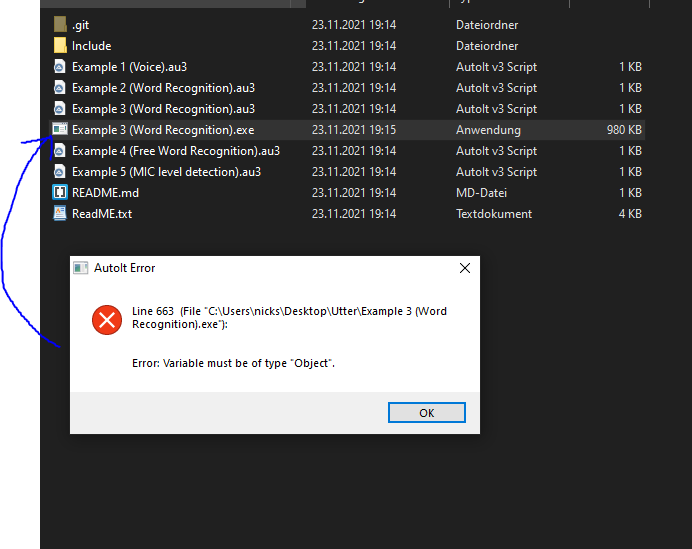Select the .git folder icon
Screen dimensions: 692x549
tap(60, 24)
